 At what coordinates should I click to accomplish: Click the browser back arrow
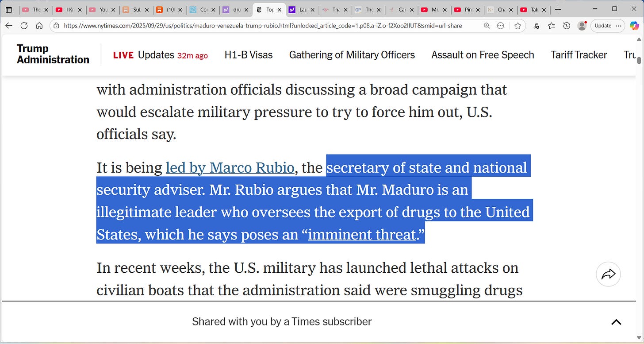coord(9,26)
